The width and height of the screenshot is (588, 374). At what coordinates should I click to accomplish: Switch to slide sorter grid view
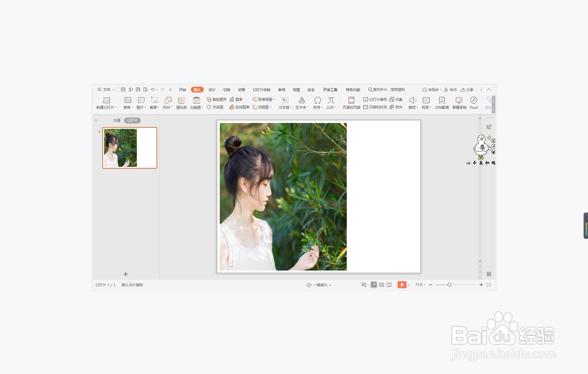tap(382, 285)
